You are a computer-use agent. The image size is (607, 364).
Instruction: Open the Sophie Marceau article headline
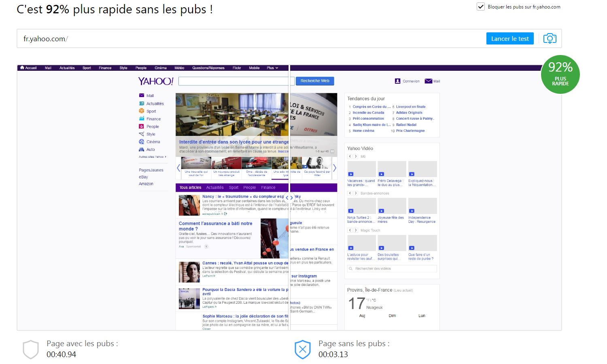245,316
